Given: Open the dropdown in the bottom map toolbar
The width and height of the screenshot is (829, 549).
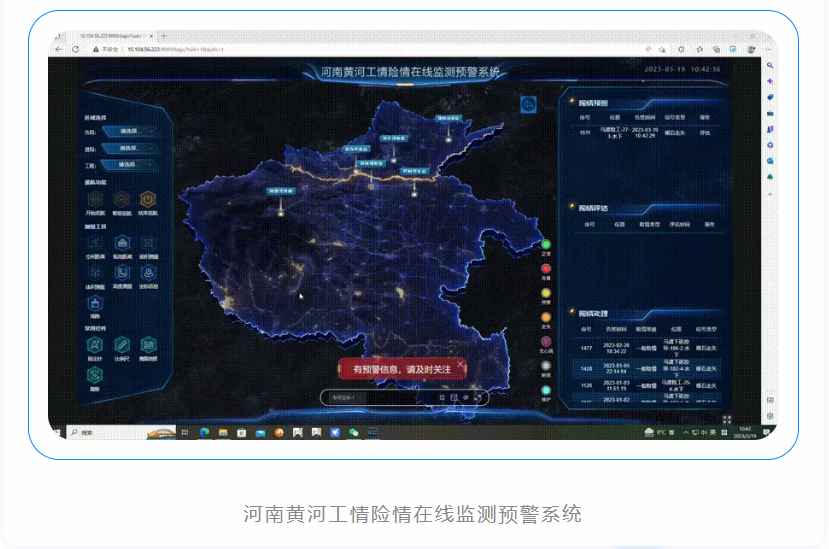Looking at the screenshot, I should pos(346,397).
